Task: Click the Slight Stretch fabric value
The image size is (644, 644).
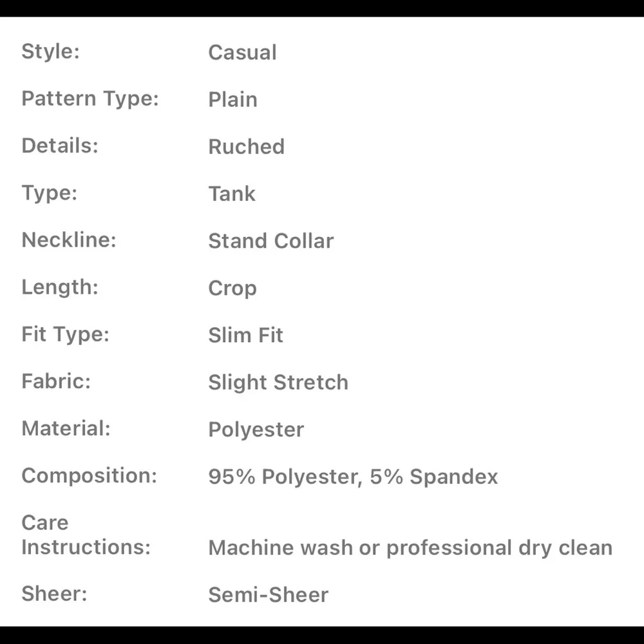Action: (278, 383)
